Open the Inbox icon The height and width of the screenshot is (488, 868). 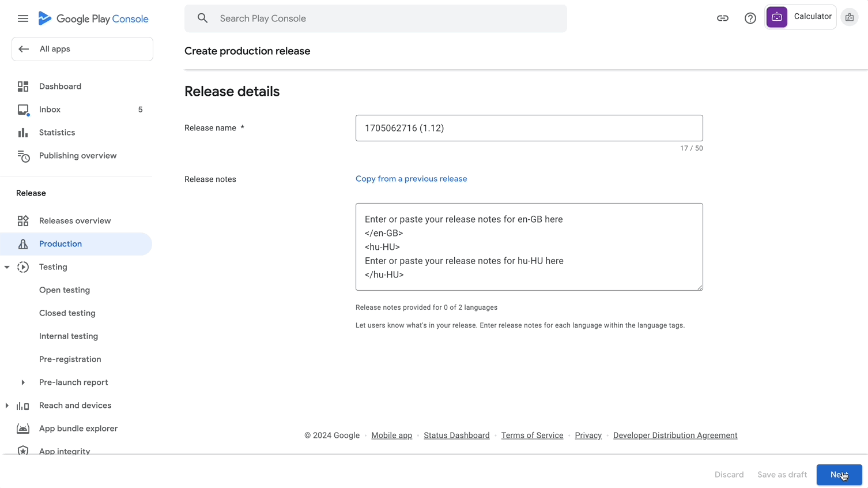[x=22, y=109]
